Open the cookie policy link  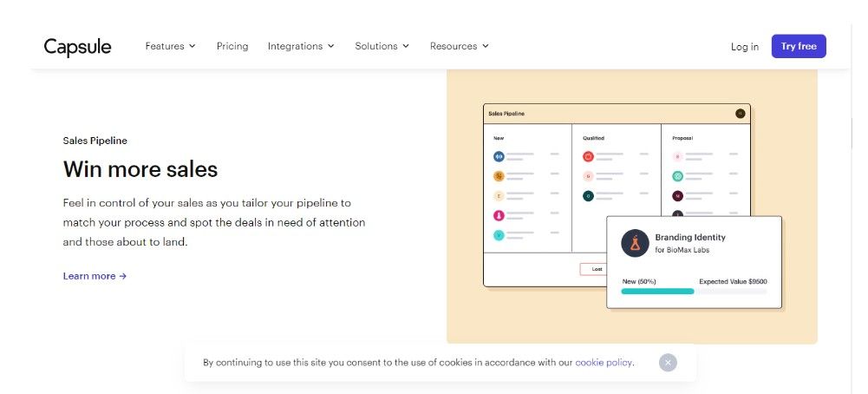(x=604, y=363)
